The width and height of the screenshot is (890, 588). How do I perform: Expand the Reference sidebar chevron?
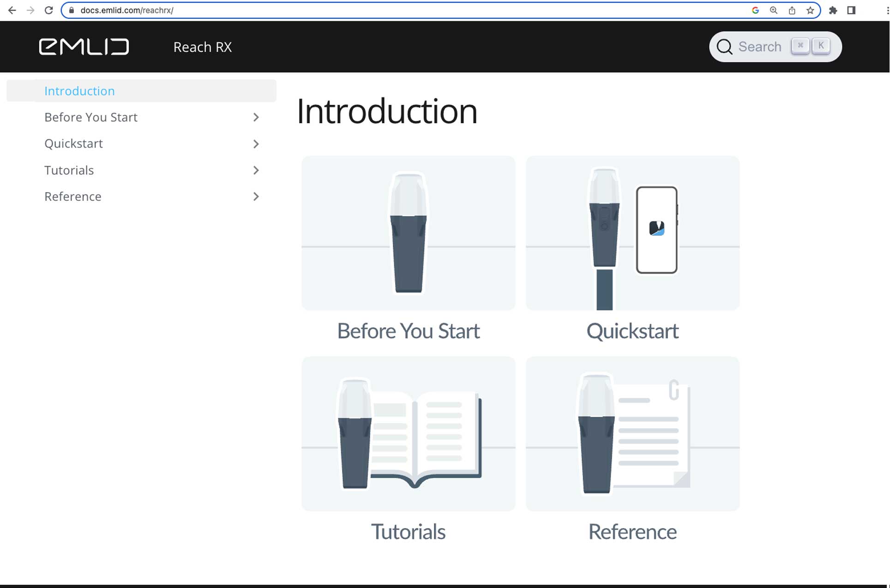[x=256, y=197]
